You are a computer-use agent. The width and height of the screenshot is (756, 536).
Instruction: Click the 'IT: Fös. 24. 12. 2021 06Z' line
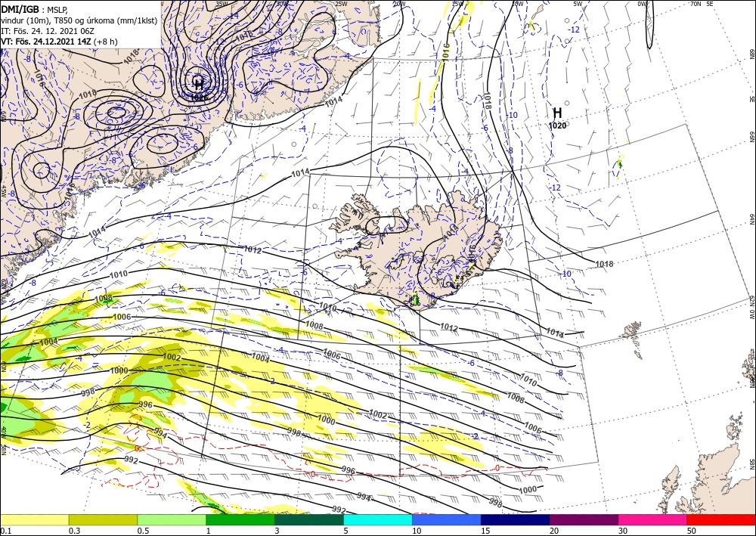click(x=47, y=31)
